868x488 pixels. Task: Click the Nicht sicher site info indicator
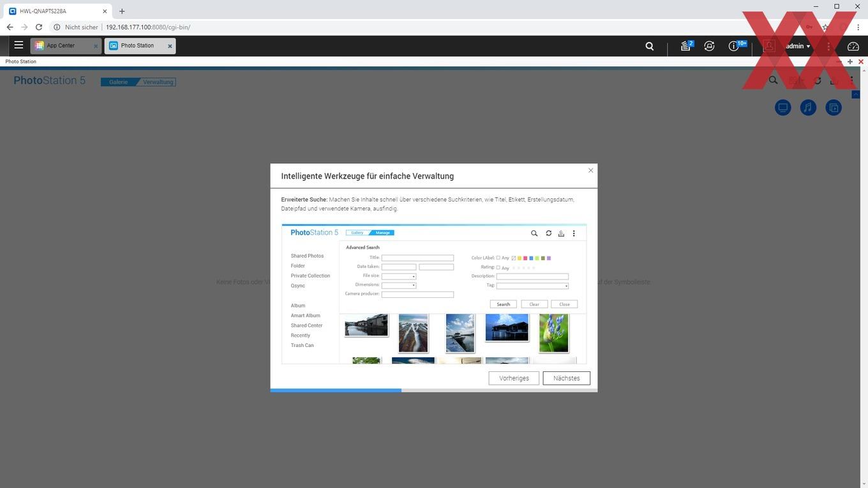(x=76, y=27)
